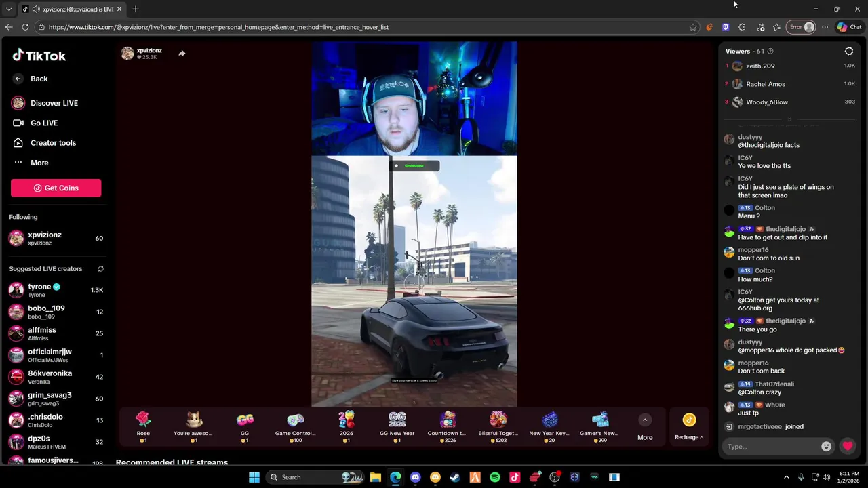This screenshot has width=868, height=488.
Task: Send the Blissful Together gift
Action: click(498, 426)
